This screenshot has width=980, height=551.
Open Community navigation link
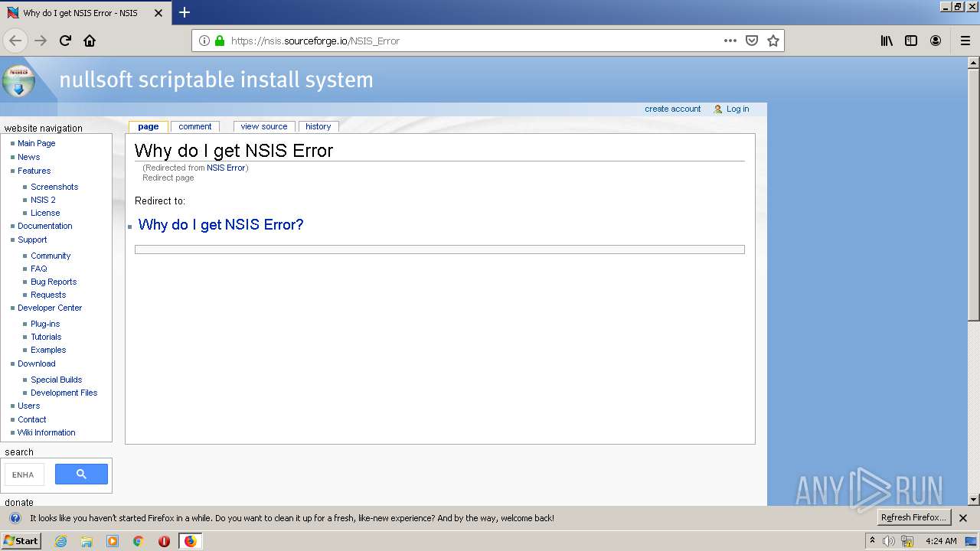coord(51,256)
